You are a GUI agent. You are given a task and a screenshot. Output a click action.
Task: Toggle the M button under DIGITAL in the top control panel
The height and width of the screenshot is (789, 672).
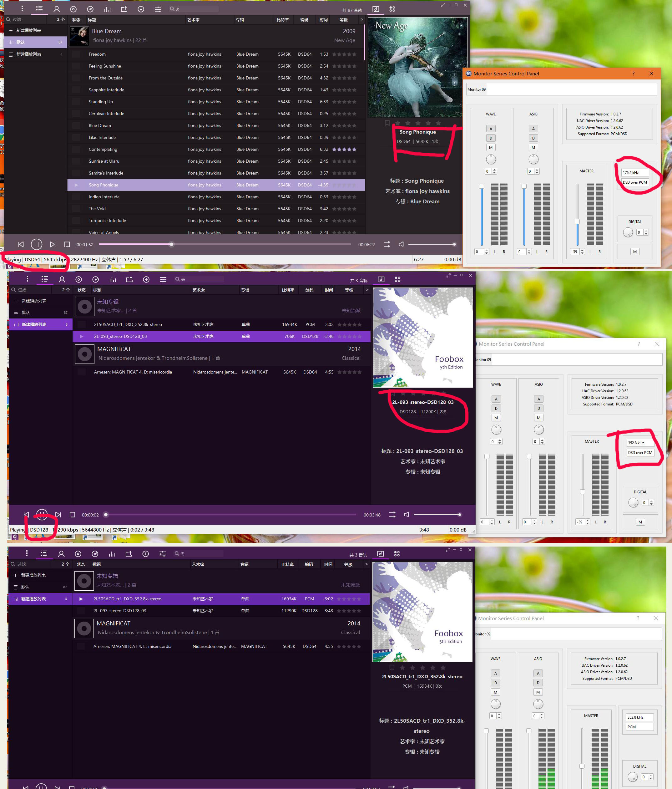point(634,251)
